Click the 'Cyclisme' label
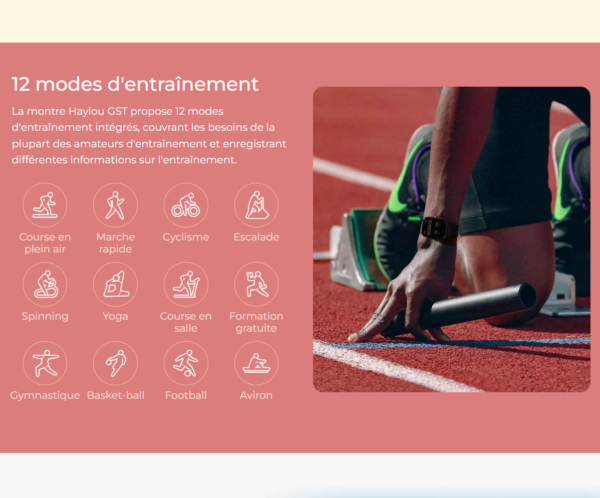Screen dimensions: 600x498 click(186, 237)
